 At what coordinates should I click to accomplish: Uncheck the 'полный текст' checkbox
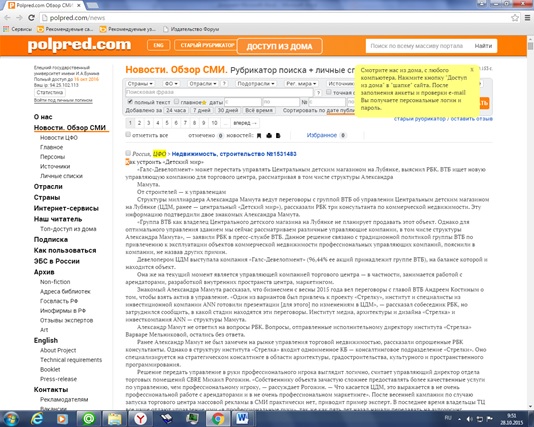click(x=130, y=101)
